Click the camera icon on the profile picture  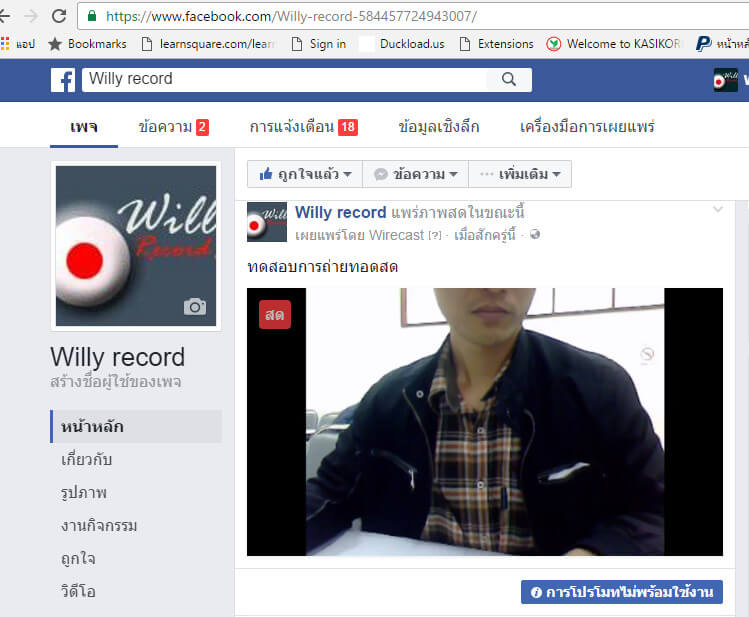(195, 307)
